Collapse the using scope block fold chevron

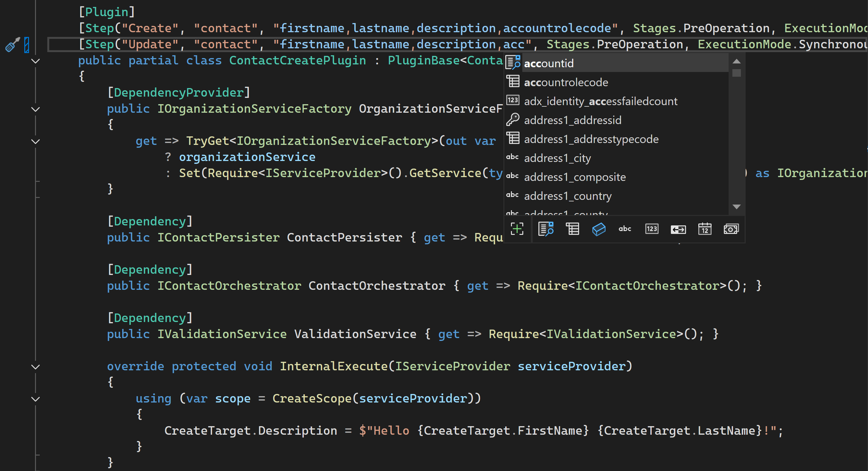pyautogui.click(x=35, y=399)
